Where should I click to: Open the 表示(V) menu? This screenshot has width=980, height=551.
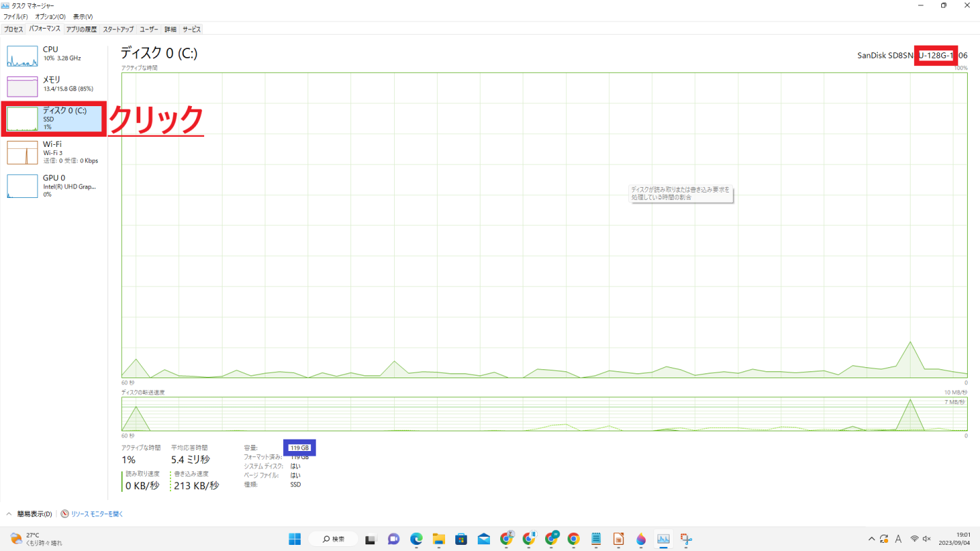[82, 16]
